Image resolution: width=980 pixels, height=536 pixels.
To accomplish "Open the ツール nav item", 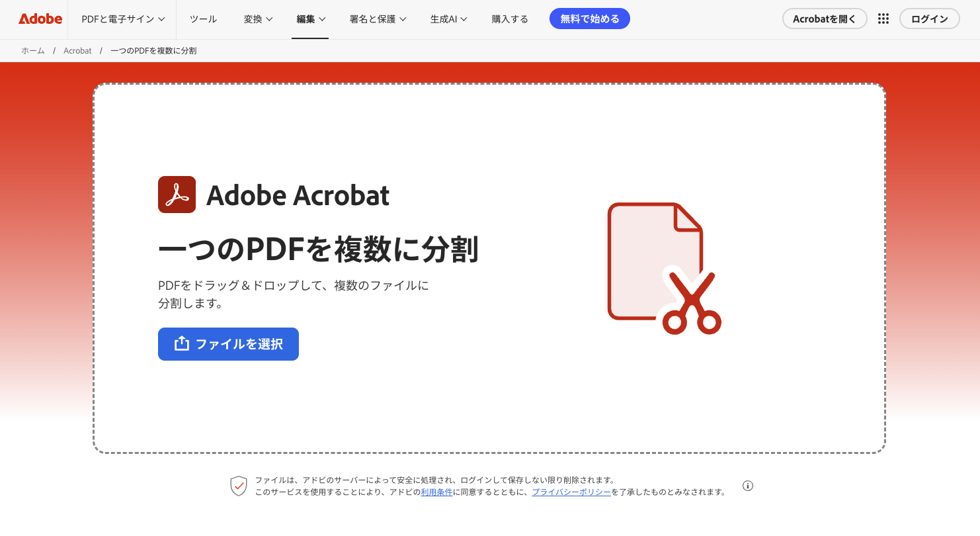I will point(204,19).
